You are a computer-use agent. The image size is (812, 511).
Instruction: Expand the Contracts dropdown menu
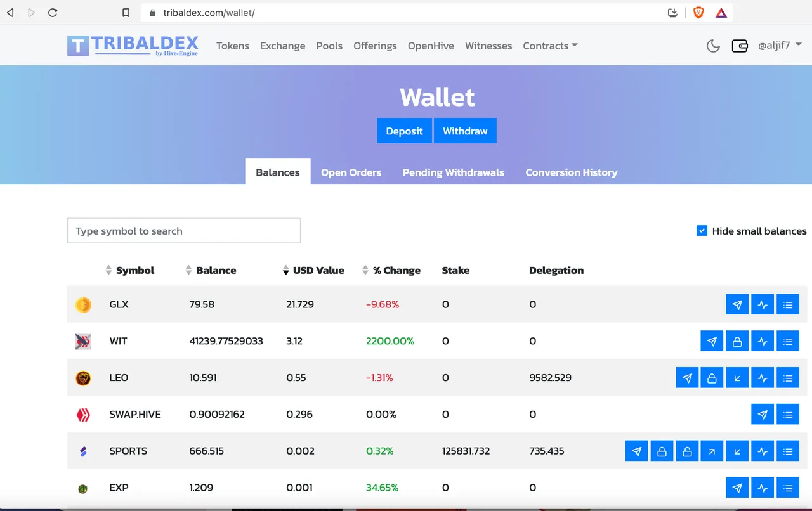click(x=550, y=46)
